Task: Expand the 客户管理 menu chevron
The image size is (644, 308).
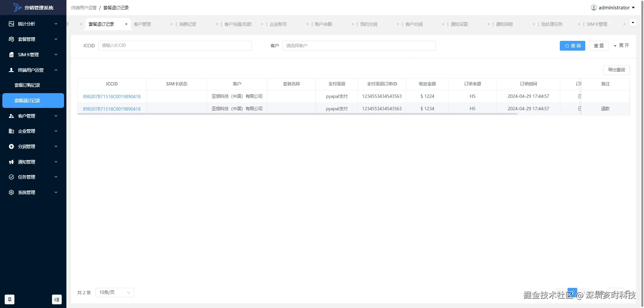Action: 56,116
